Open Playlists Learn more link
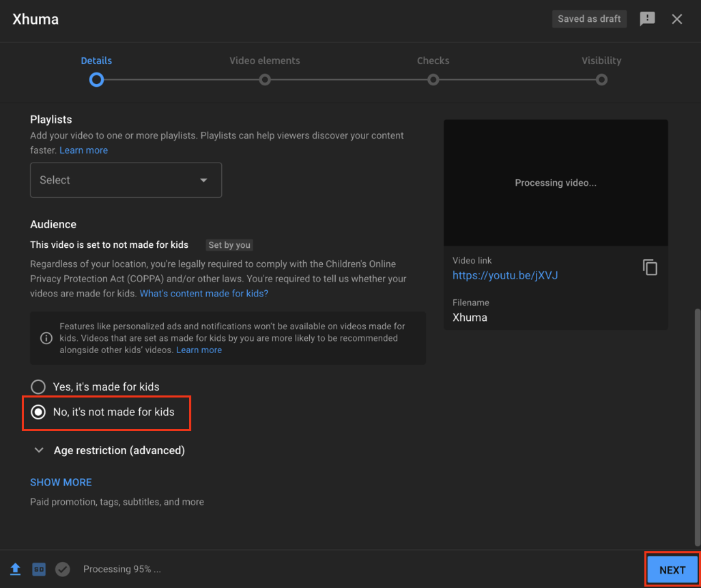Screen dimensions: 701x588 coord(83,150)
